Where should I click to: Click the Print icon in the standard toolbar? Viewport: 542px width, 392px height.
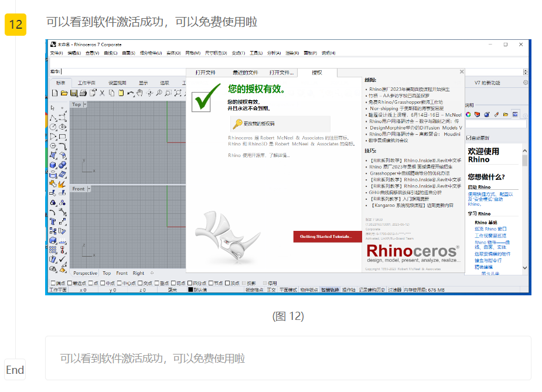[83, 93]
